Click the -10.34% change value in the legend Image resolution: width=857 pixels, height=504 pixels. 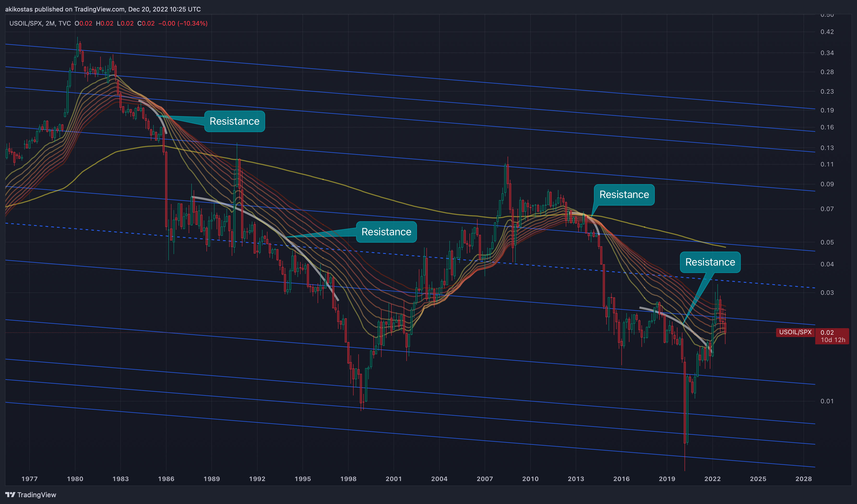(193, 23)
